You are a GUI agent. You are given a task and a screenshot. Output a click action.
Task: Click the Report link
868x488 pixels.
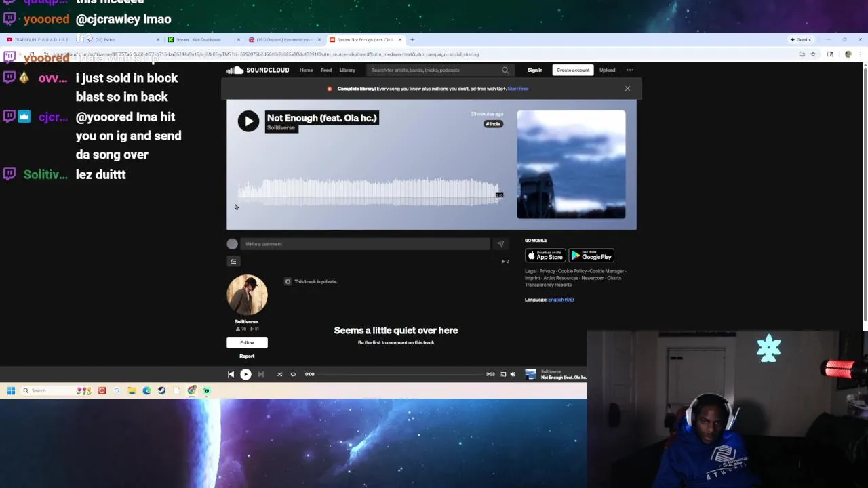click(247, 356)
